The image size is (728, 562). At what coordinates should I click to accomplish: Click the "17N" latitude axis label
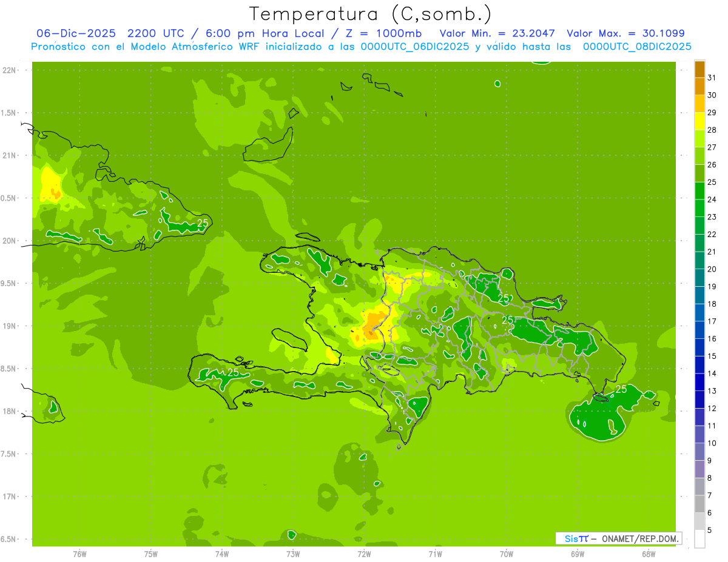(9, 497)
